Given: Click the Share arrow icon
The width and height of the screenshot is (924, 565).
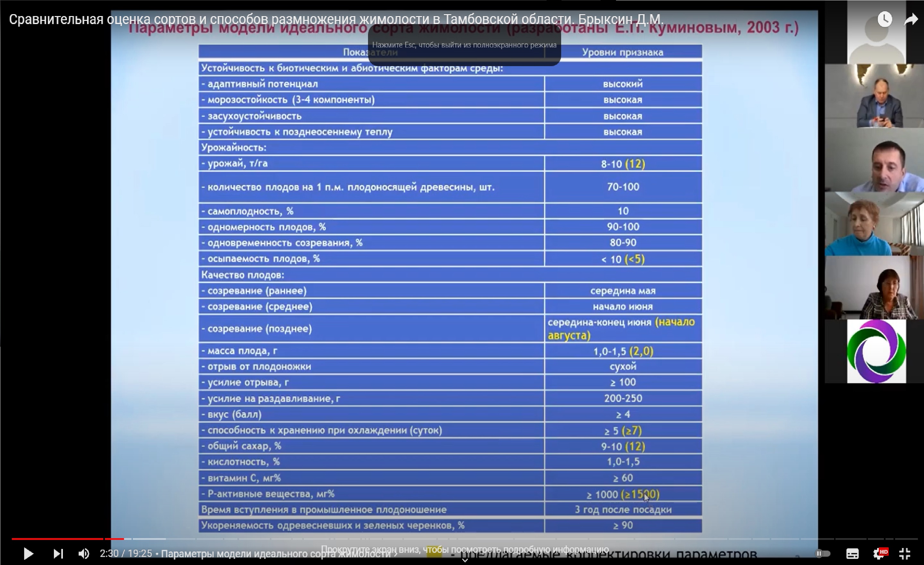Looking at the screenshot, I should coord(911,19).
